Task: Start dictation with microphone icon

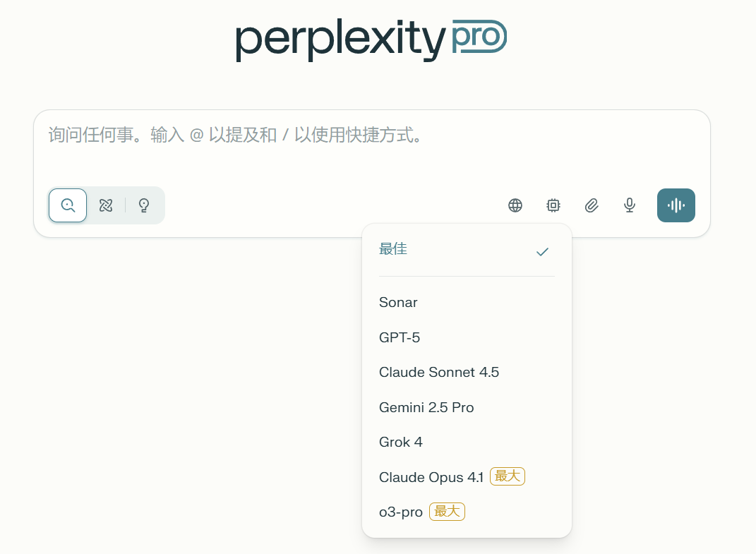Action: coord(630,205)
